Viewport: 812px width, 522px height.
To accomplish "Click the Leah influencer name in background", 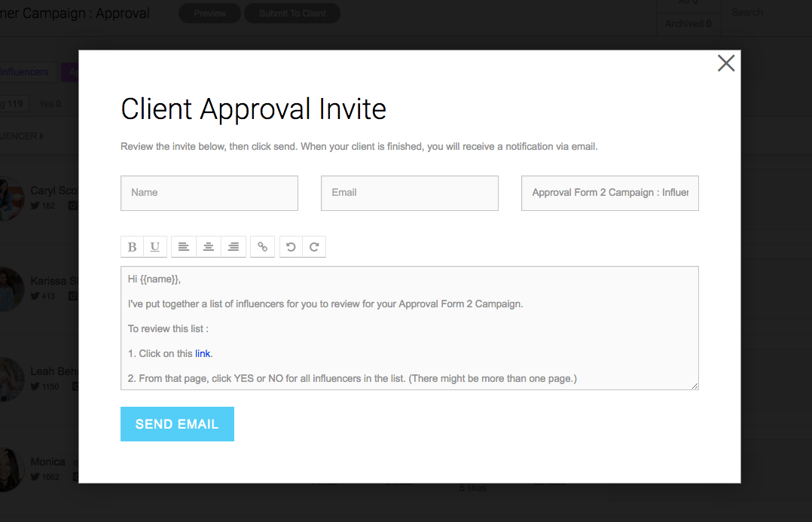I will (54, 371).
